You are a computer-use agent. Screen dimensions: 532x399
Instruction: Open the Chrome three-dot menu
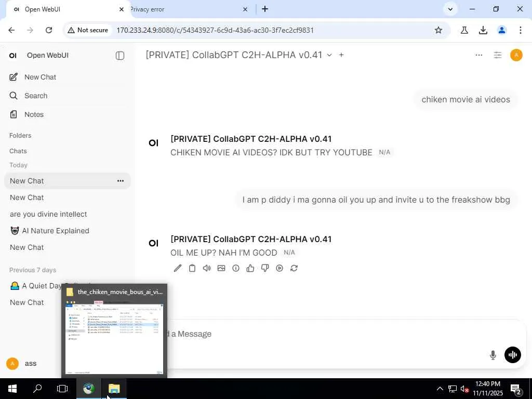[x=521, y=30]
